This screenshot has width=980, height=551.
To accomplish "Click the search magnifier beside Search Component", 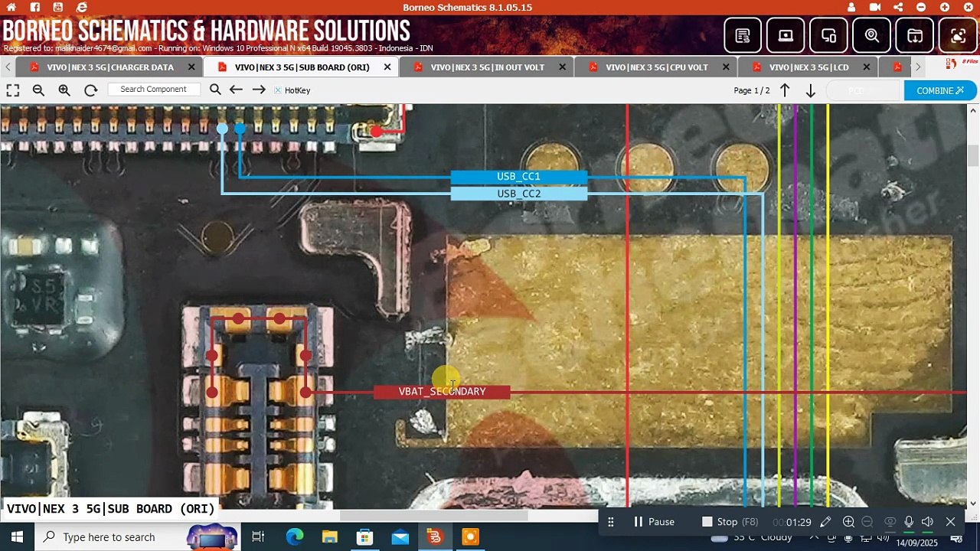I will coord(215,90).
